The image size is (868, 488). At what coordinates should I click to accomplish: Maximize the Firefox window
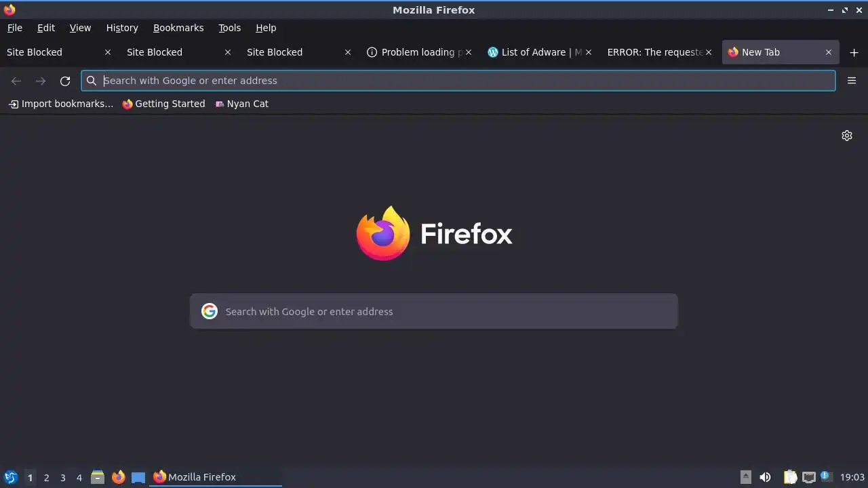[845, 10]
